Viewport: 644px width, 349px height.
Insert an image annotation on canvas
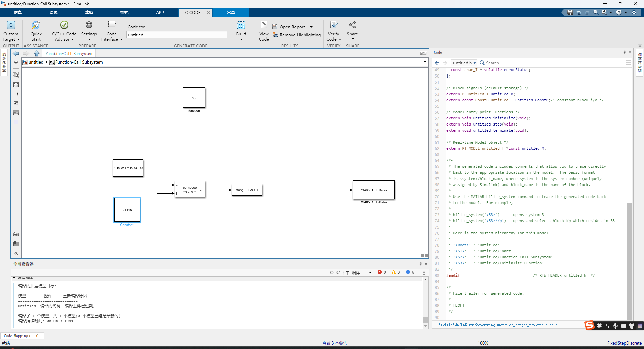[16, 113]
